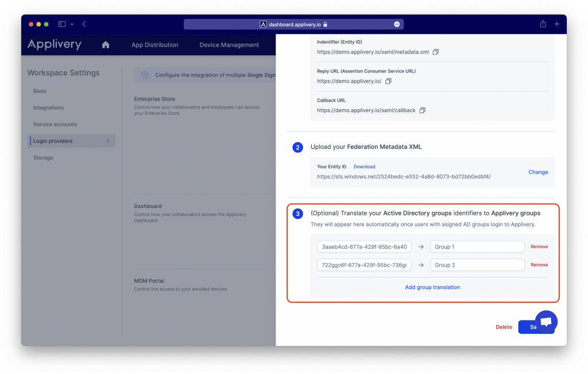Screen dimensions: 588x374
Task: Open Device Management menu
Action: point(229,45)
